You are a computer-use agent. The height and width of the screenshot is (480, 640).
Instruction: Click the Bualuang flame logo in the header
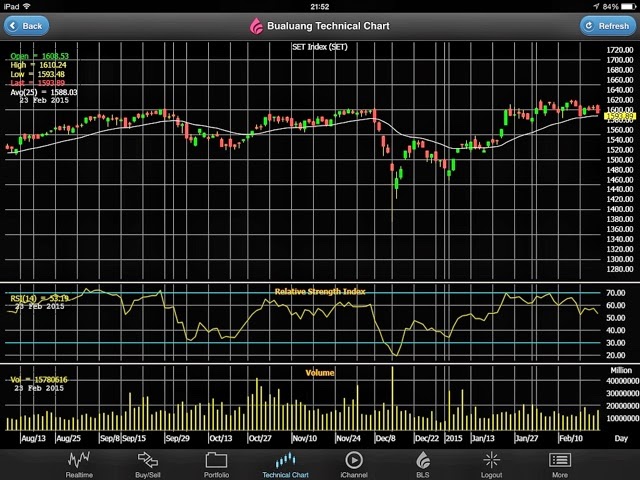click(x=256, y=26)
